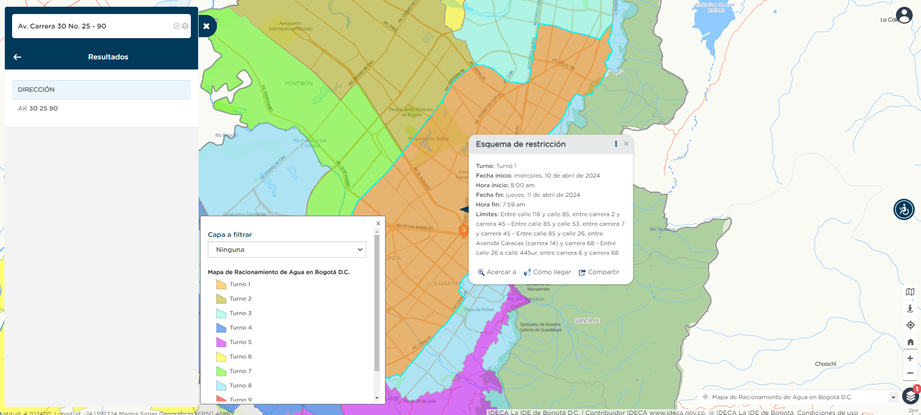The height and width of the screenshot is (415, 921).
Task: Click the address search input field
Action: 92,26
